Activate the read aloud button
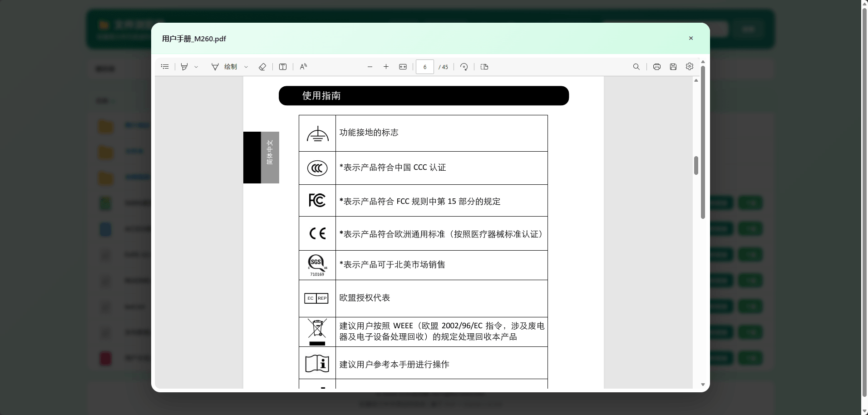 click(303, 67)
